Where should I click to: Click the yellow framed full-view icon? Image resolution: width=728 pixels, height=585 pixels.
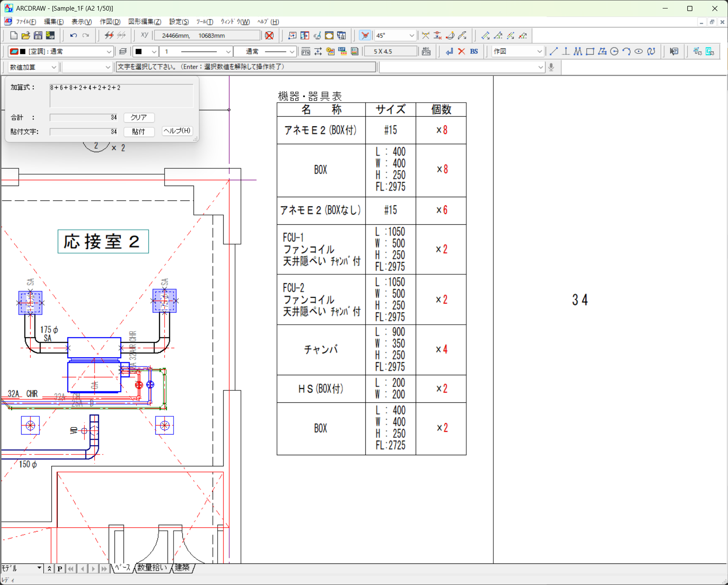[x=329, y=36]
